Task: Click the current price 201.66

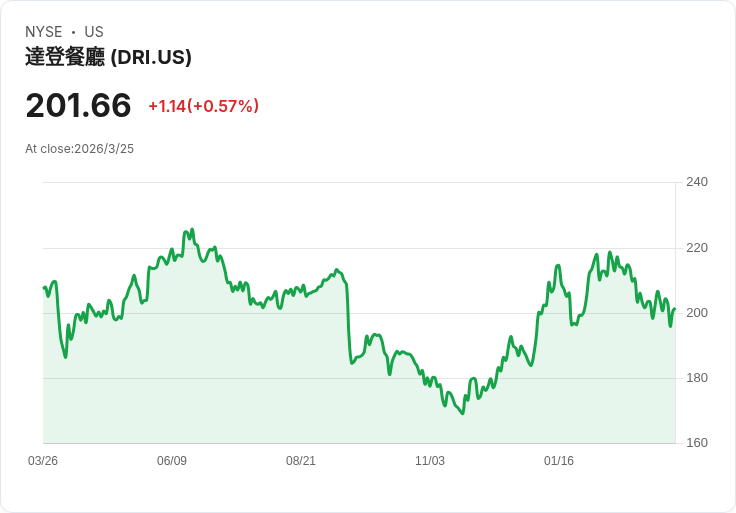Action: [x=78, y=105]
